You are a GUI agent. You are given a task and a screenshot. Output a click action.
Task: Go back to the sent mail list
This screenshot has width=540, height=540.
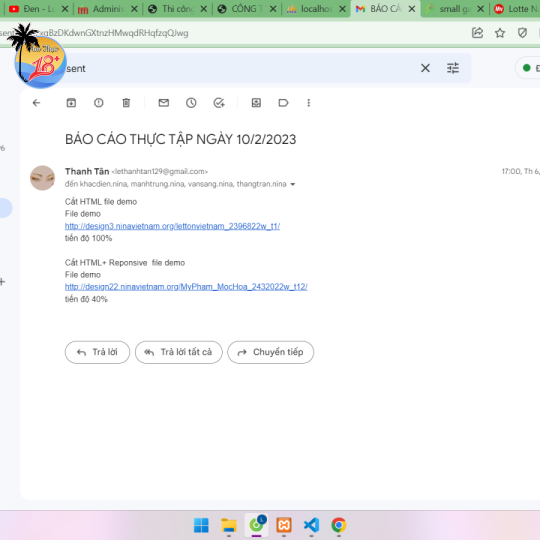coord(36,103)
